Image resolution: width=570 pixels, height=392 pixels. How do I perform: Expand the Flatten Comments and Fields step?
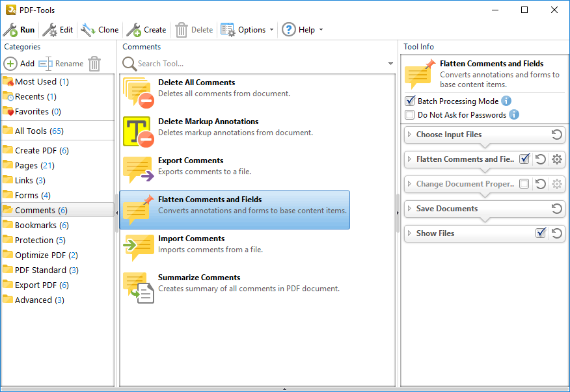(410, 159)
